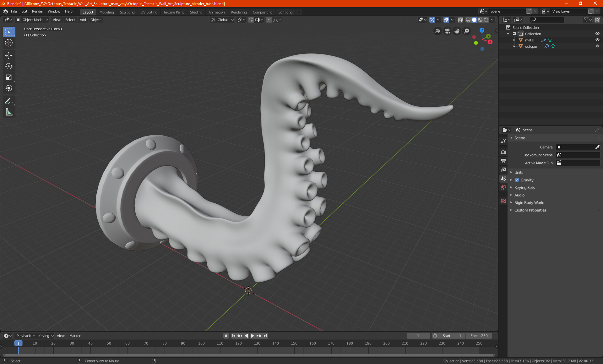Click the pan view hand icon
603x364 pixels.
click(457, 31)
